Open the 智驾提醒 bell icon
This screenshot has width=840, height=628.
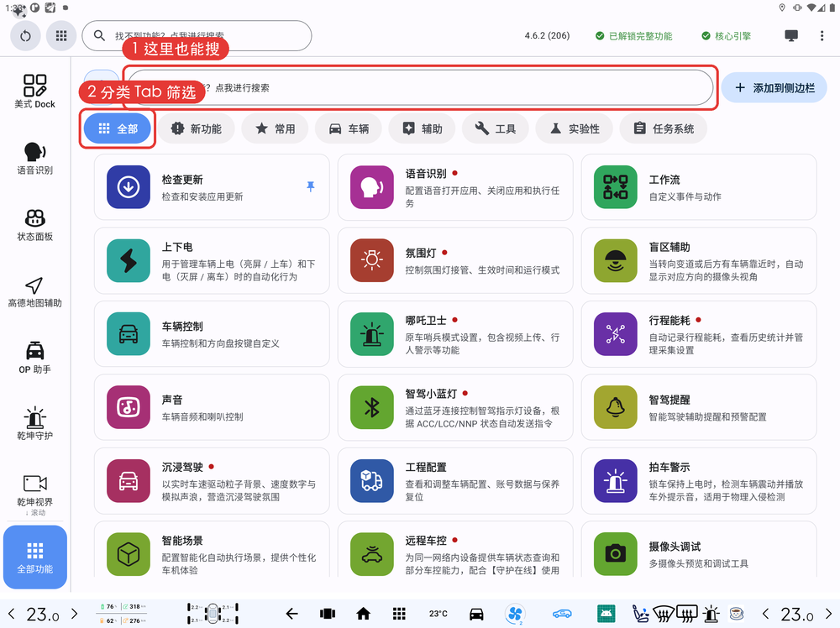[616, 407]
